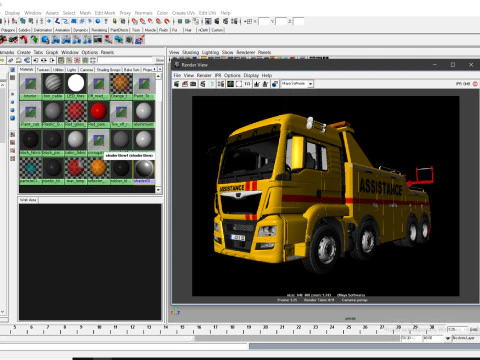Open Render menu in Render View
The image size is (480, 360).
(204, 75)
